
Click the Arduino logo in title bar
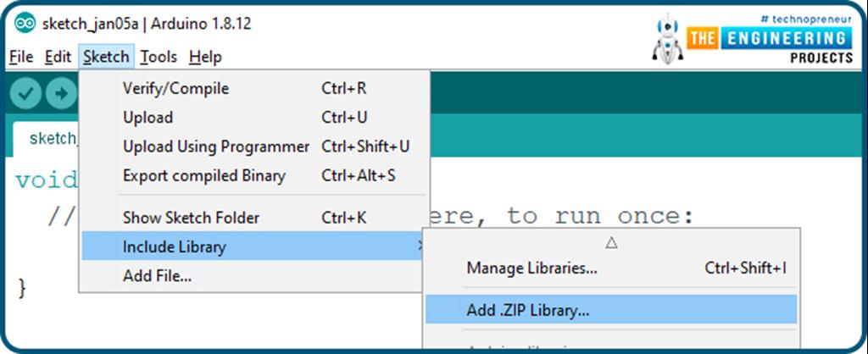(25, 24)
